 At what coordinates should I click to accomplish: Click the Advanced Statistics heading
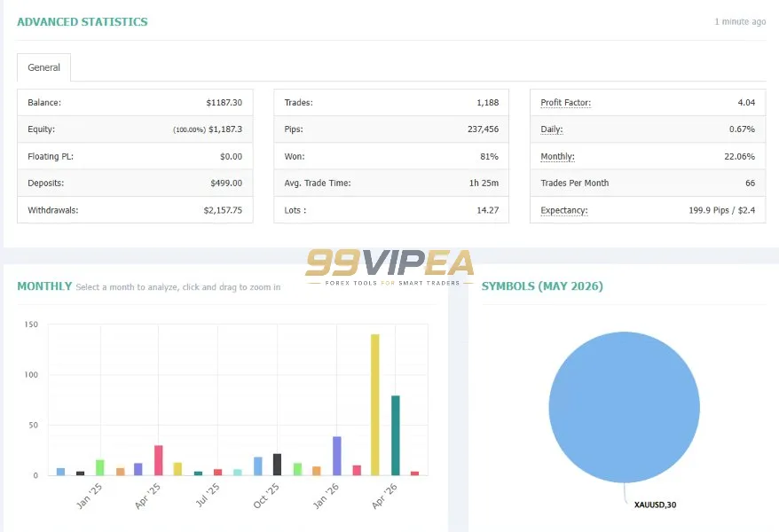(83, 22)
